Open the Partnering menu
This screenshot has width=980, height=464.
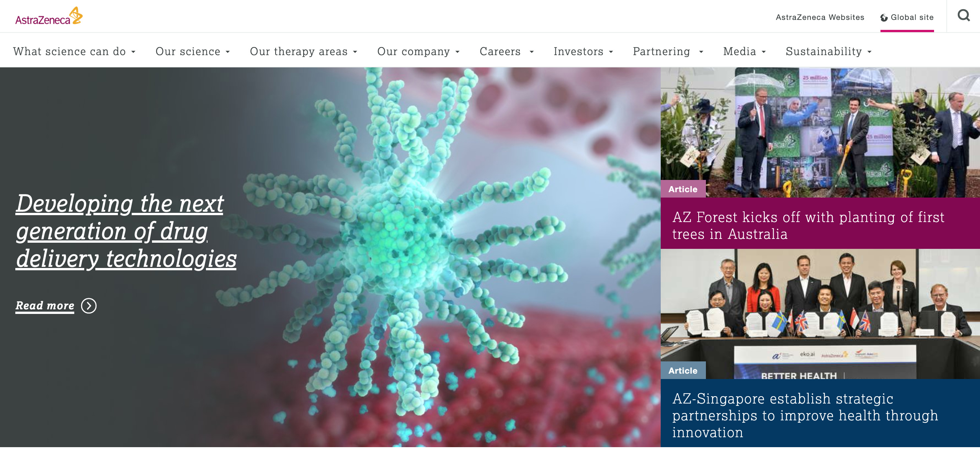(x=668, y=51)
